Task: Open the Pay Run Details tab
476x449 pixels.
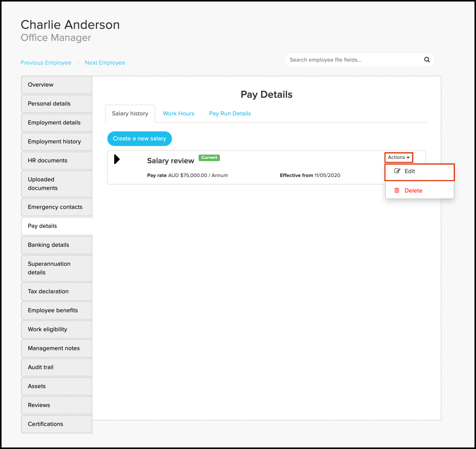Action: [230, 113]
